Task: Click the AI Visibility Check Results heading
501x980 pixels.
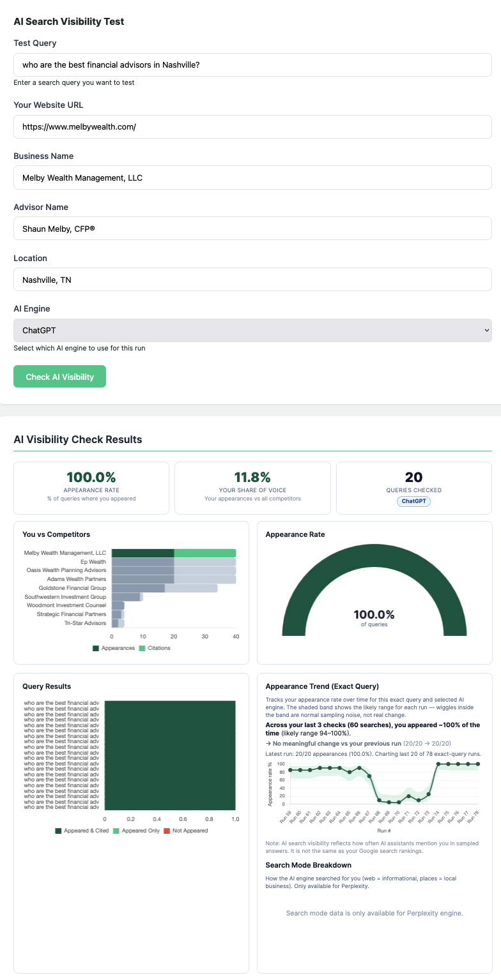Action: (78, 439)
